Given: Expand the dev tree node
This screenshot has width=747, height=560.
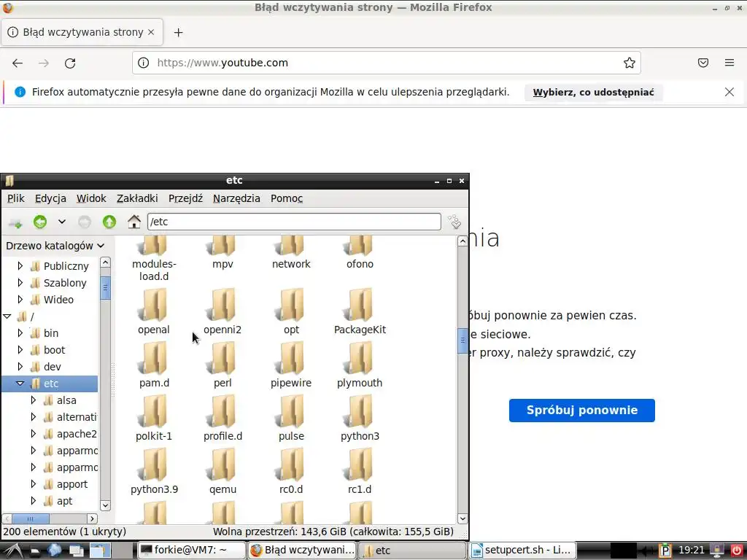Looking at the screenshot, I should 20,366.
